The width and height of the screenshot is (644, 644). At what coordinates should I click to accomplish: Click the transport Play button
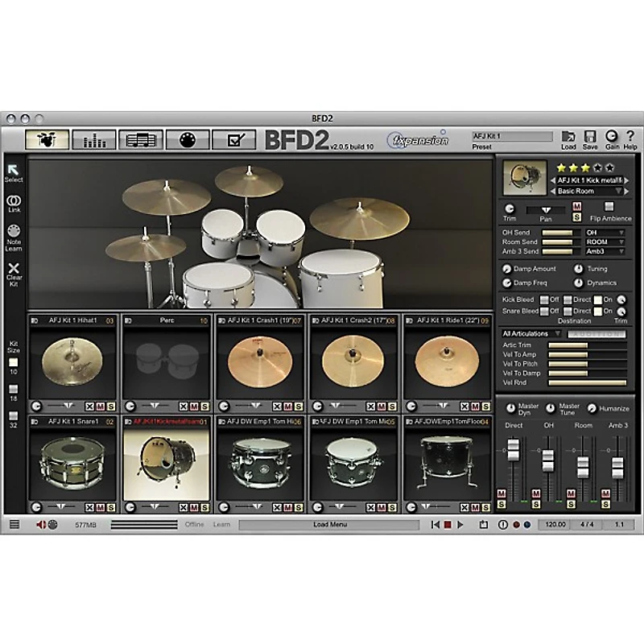[460, 525]
